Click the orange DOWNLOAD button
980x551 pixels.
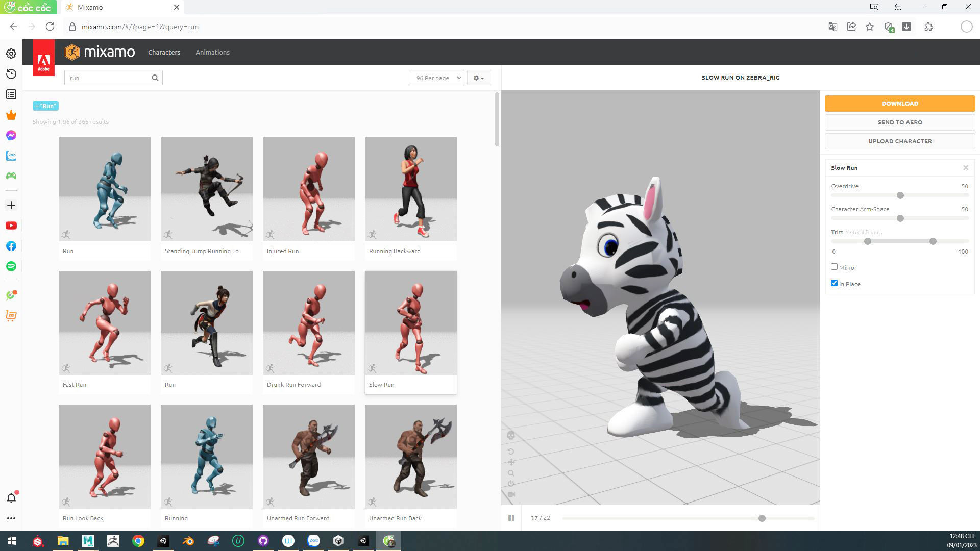[x=900, y=104]
